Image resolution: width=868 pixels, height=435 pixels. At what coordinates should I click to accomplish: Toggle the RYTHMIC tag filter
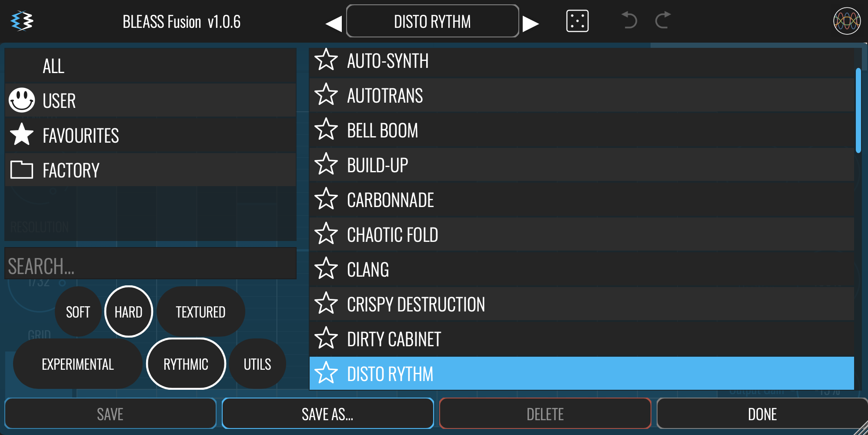pos(186,364)
